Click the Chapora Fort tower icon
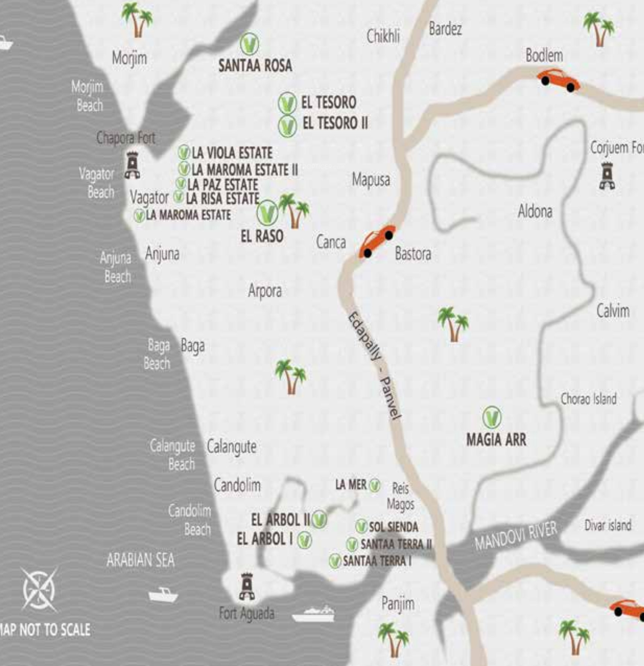 click(x=132, y=165)
